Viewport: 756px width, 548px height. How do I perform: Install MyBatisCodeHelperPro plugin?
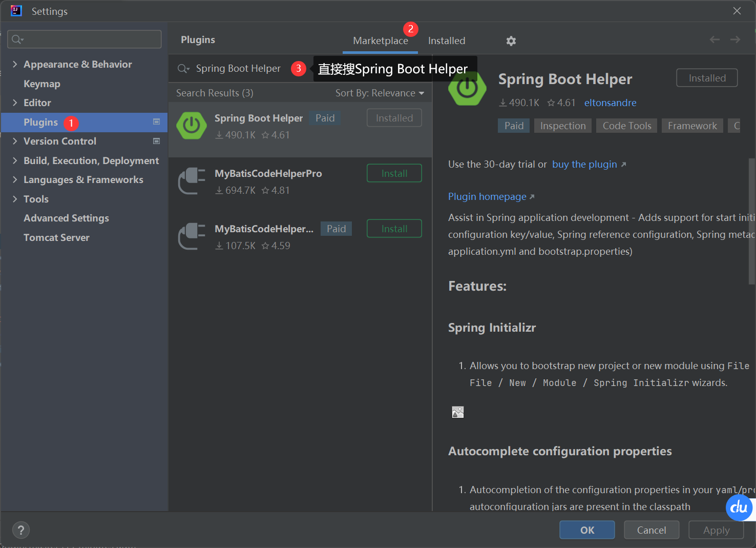[x=394, y=173]
